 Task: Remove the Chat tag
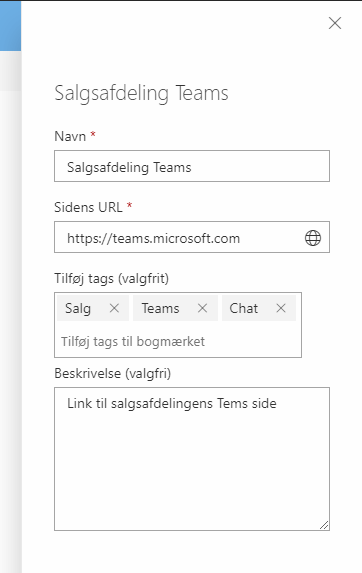pyautogui.click(x=281, y=308)
